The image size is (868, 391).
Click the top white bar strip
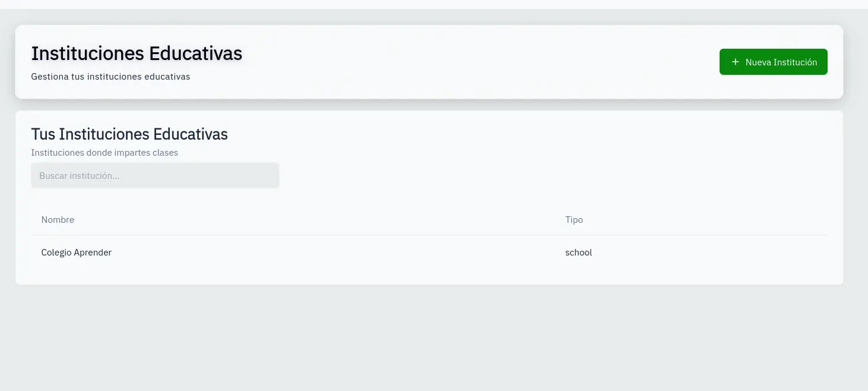click(434, 4)
